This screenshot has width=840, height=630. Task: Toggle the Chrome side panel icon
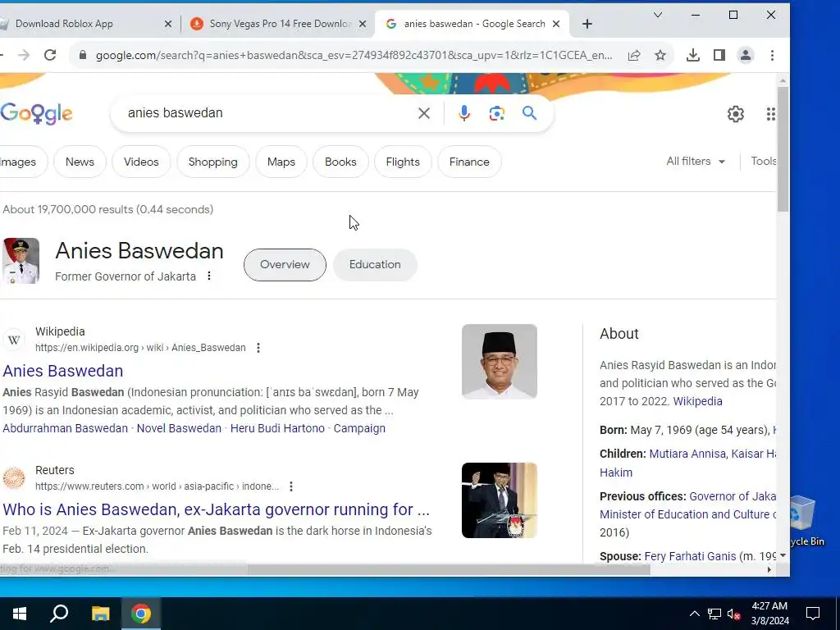[x=719, y=55]
